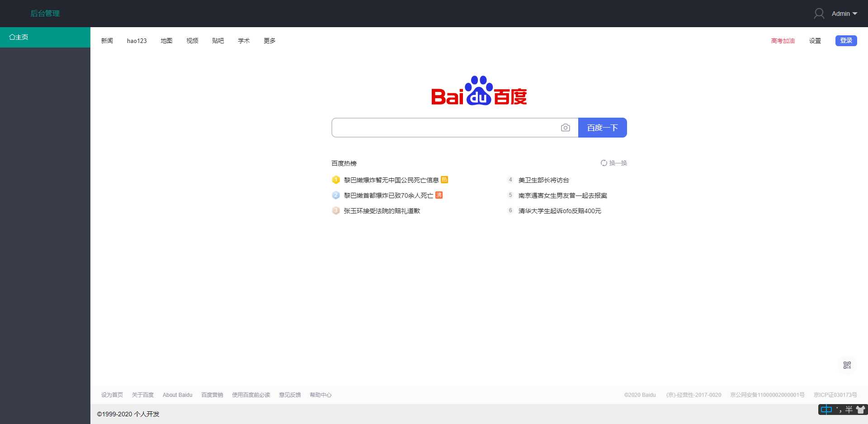Click the 高考加油 link

click(x=783, y=41)
